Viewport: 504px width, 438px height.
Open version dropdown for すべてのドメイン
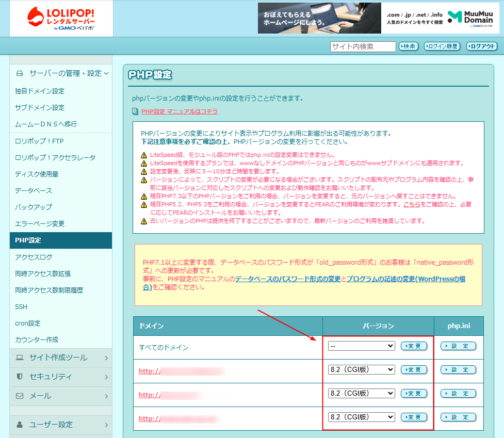(361, 346)
